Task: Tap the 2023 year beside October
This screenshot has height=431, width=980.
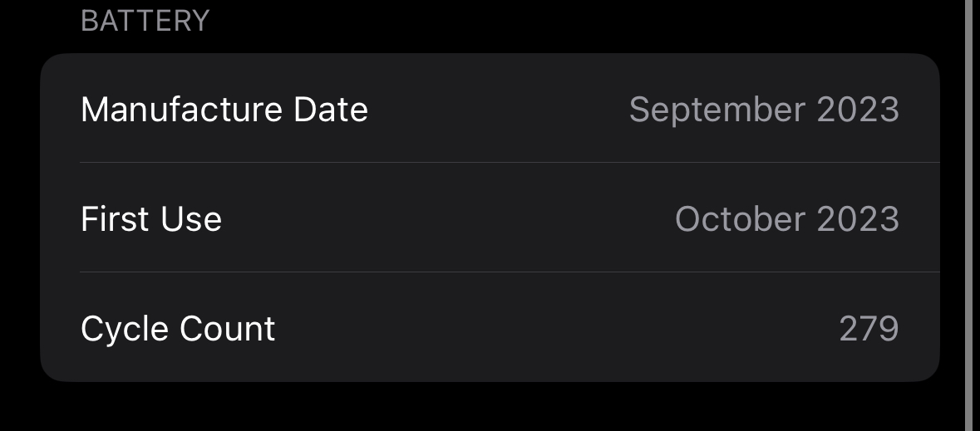Action: pyautogui.click(x=857, y=219)
